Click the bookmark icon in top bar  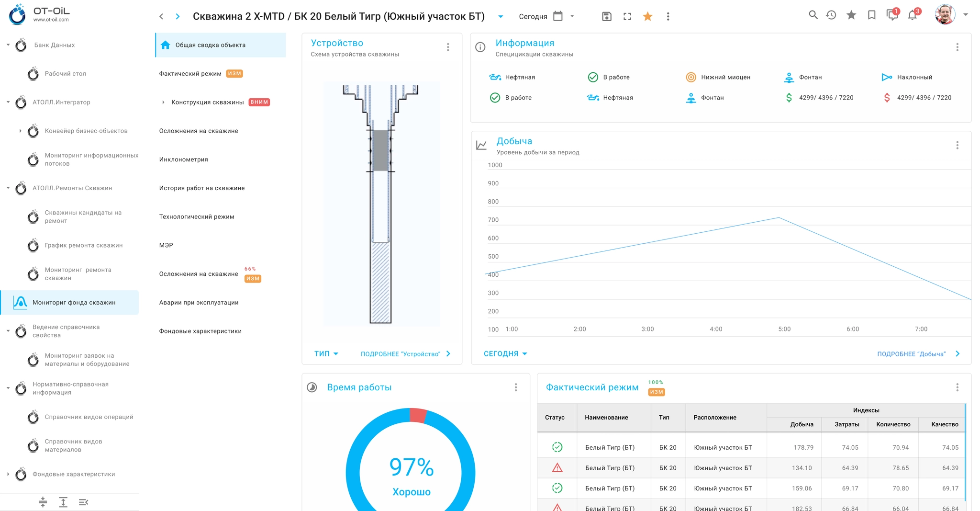click(x=871, y=15)
